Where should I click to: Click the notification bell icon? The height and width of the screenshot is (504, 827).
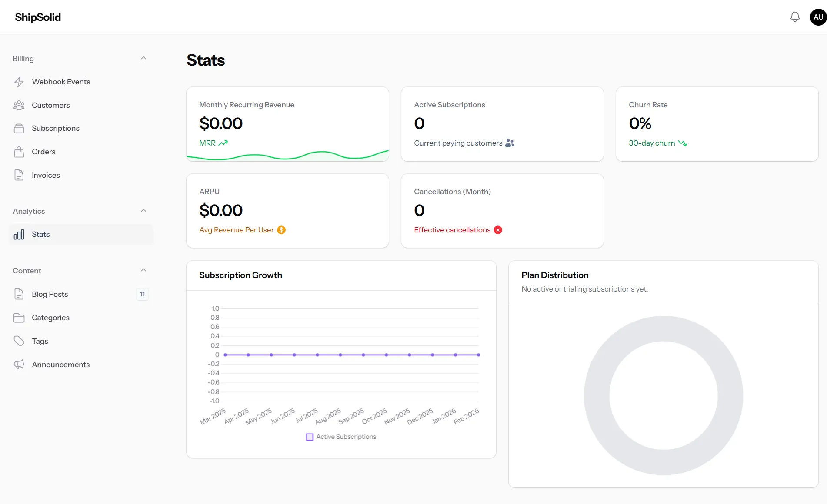point(795,17)
